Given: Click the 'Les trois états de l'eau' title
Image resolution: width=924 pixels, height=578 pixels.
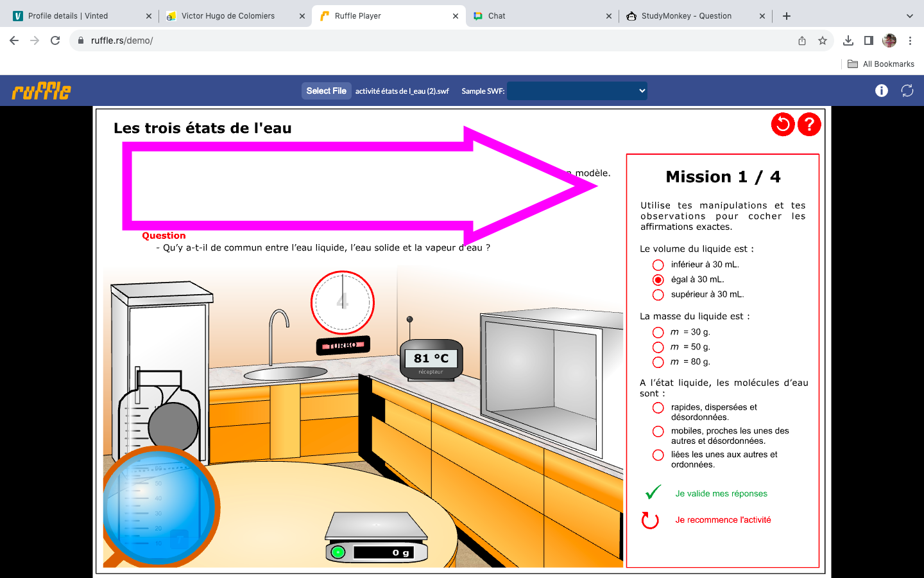Looking at the screenshot, I should tap(203, 128).
